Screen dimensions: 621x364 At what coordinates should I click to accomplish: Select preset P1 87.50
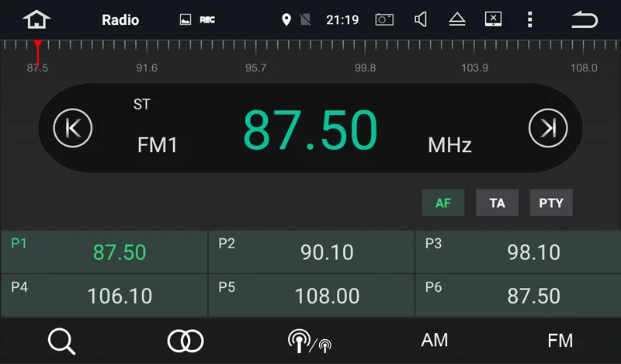(104, 252)
